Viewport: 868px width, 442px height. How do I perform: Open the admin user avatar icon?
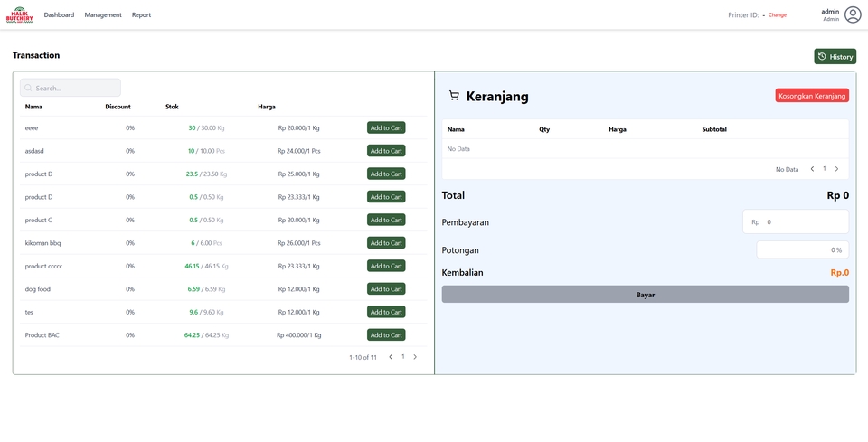pyautogui.click(x=852, y=14)
